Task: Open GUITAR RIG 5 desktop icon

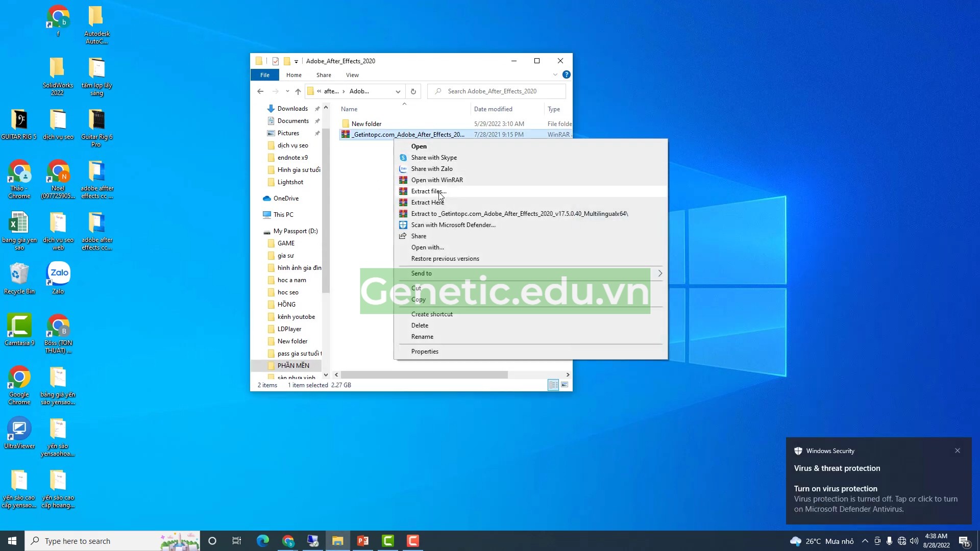Action: tap(19, 124)
